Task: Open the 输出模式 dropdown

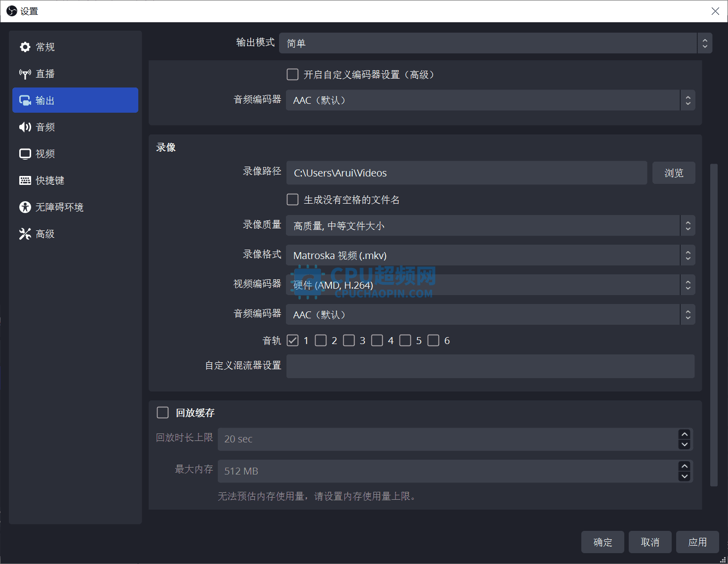Action: (x=495, y=43)
